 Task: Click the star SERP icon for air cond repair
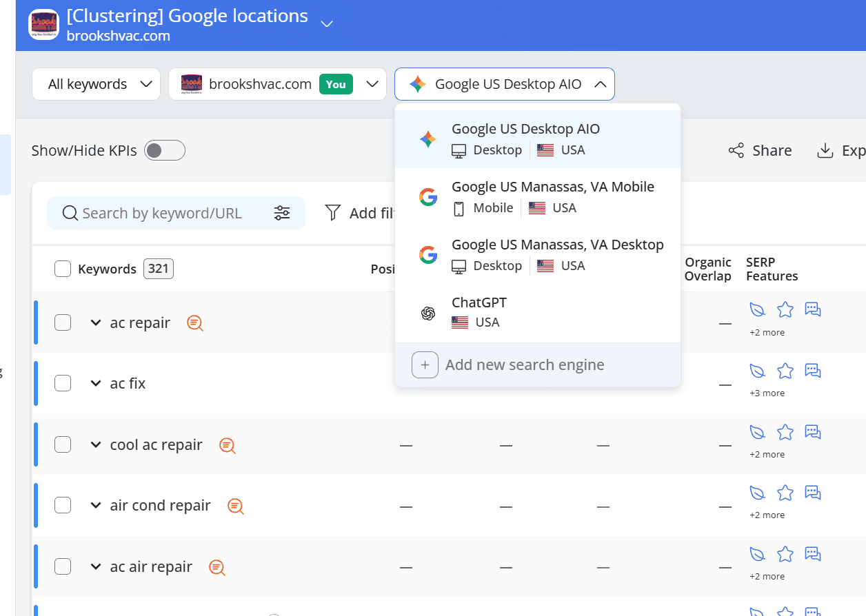coord(785,493)
